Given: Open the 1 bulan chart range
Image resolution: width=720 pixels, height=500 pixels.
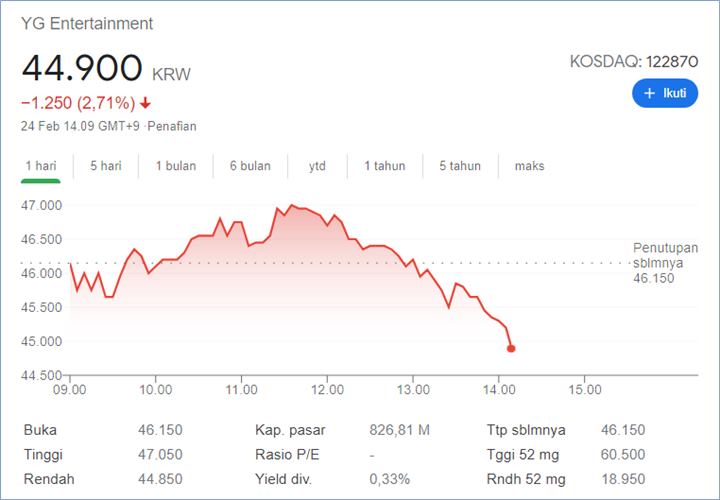Looking at the screenshot, I should tap(175, 166).
